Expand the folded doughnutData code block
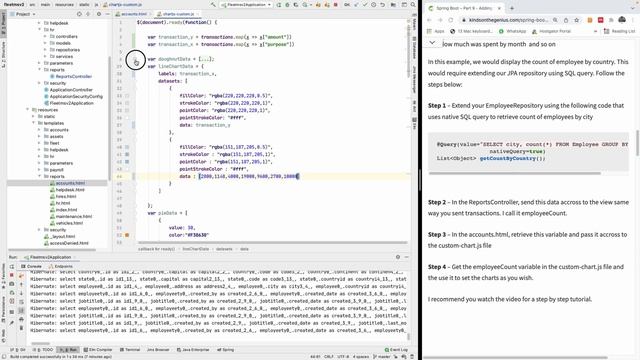The width and height of the screenshot is (640, 360). point(136,59)
